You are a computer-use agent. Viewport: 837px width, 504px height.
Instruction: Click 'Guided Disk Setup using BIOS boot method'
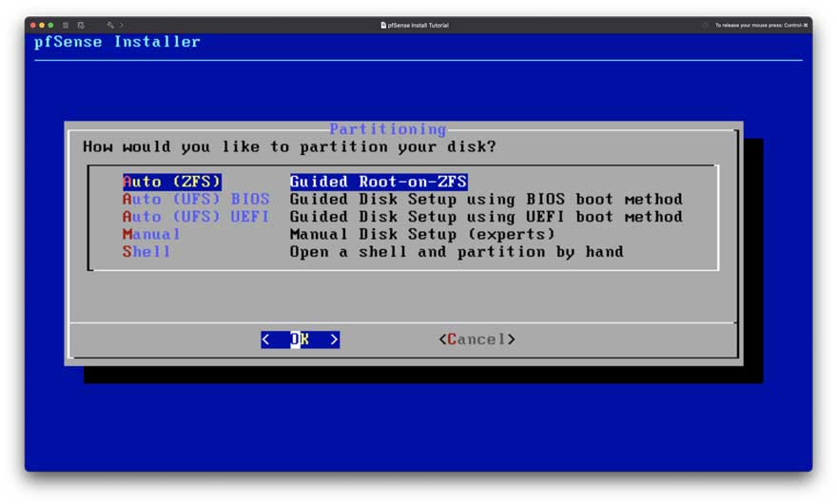(486, 200)
